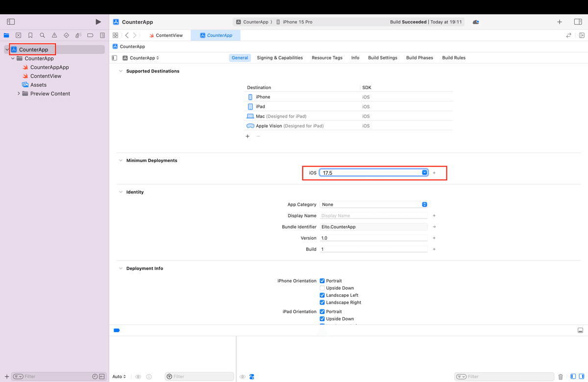588x382 pixels.
Task: Open the library with the toolbar plus
Action: tap(560, 22)
